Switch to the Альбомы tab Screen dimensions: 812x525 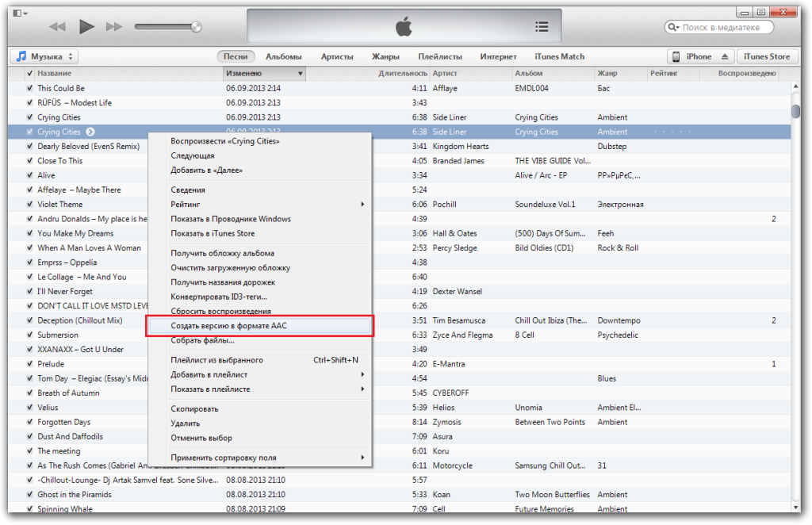[283, 57]
